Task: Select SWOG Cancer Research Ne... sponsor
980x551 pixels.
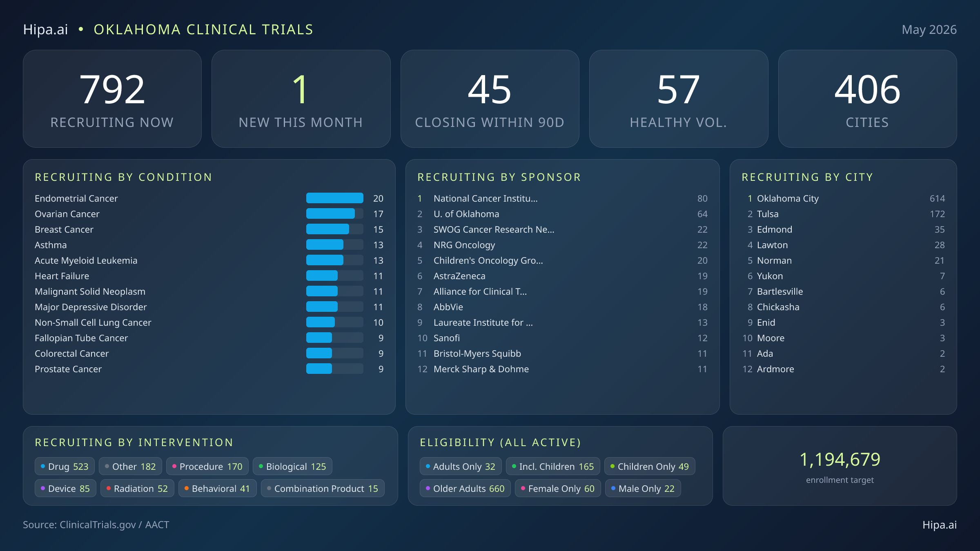Action: tap(562, 229)
